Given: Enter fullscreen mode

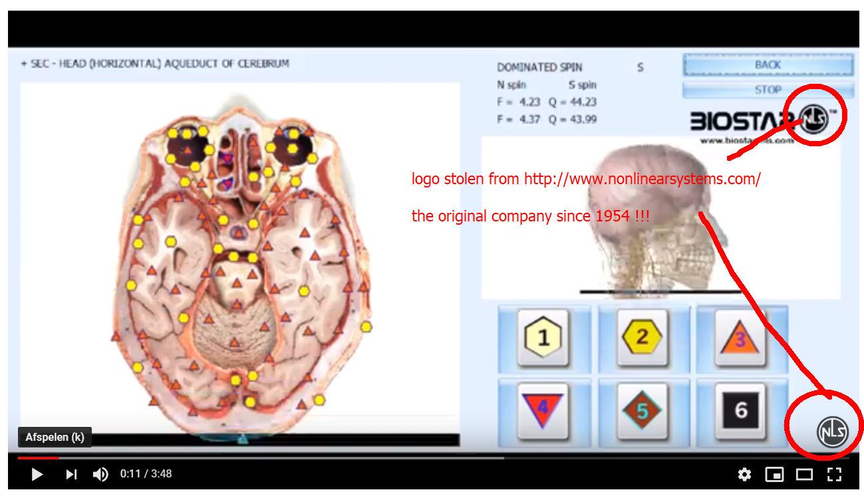Looking at the screenshot, I should click(x=834, y=474).
